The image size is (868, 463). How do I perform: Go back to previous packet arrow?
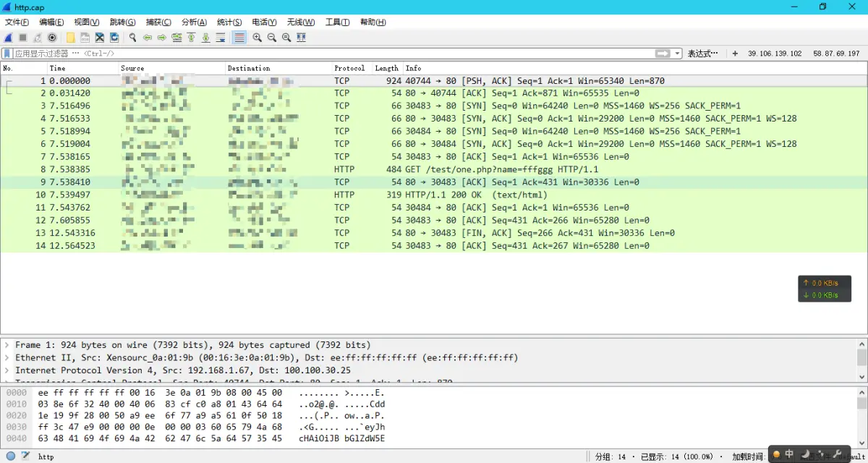148,38
